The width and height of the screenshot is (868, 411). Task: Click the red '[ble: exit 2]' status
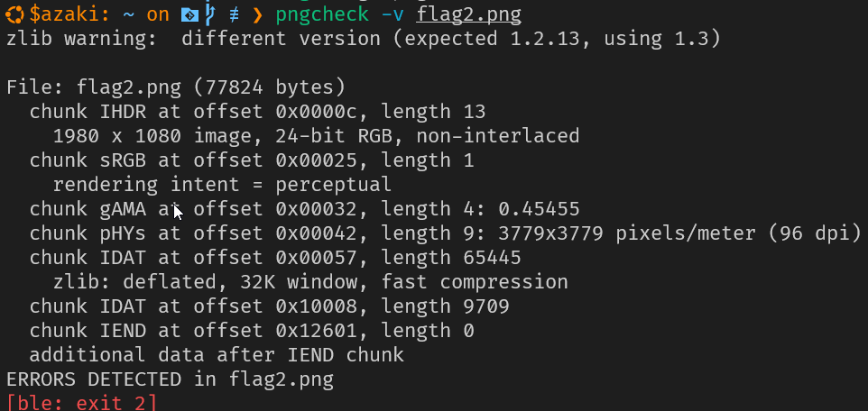[82, 402]
